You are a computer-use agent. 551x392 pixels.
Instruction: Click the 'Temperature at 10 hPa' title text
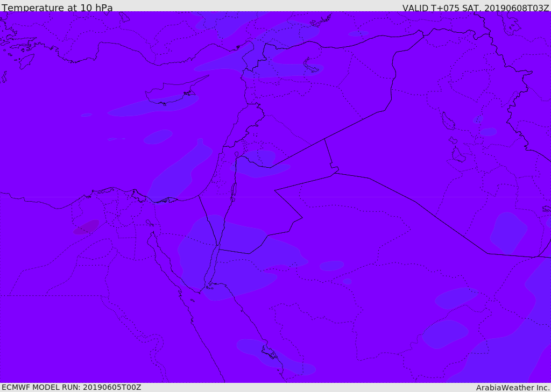[57, 8]
